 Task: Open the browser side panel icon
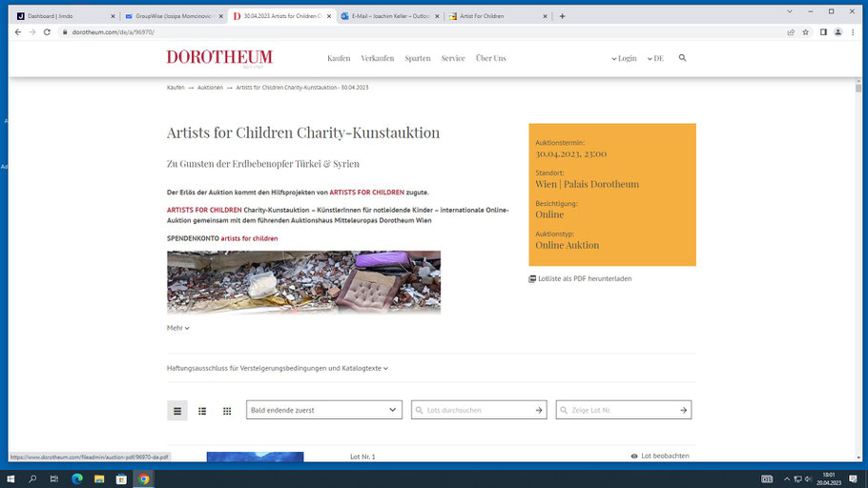click(823, 32)
